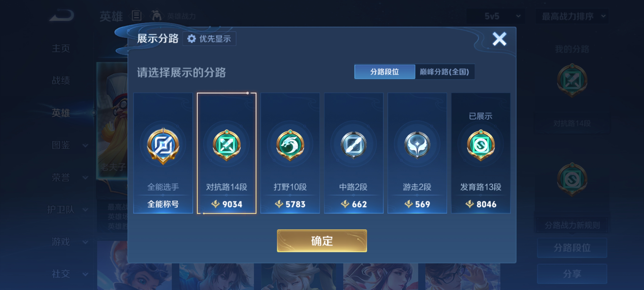Viewport: 644px width, 290px height.
Task: Confirm with the 确定 button
Action: pyautogui.click(x=322, y=241)
